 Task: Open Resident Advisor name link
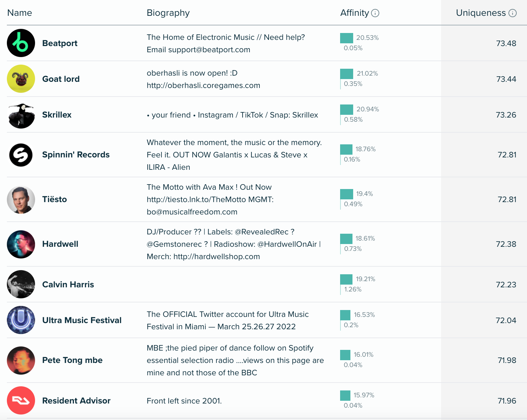[x=76, y=401]
